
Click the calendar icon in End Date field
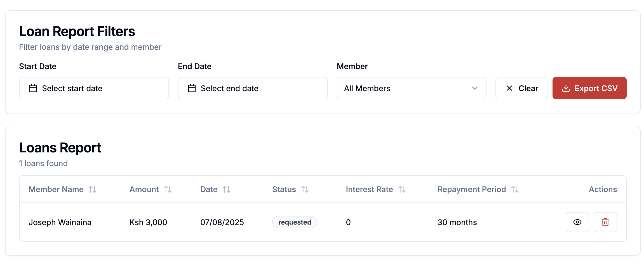tap(192, 88)
